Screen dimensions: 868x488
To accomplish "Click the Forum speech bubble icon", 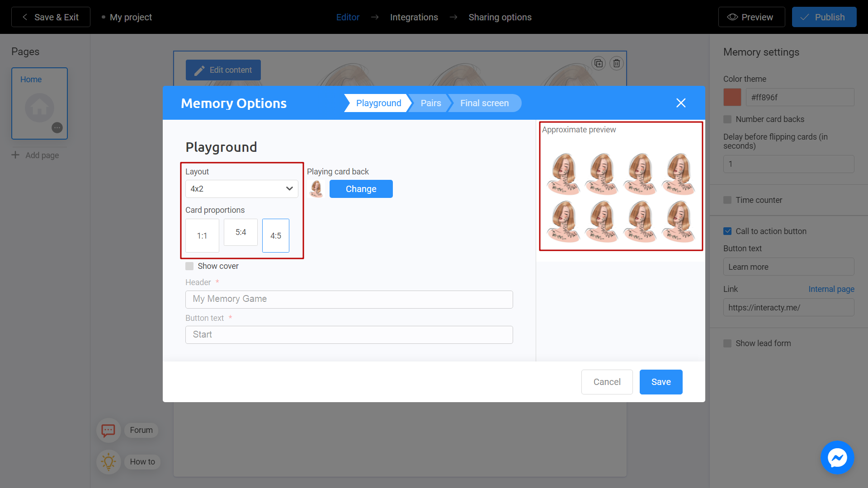I will point(108,430).
